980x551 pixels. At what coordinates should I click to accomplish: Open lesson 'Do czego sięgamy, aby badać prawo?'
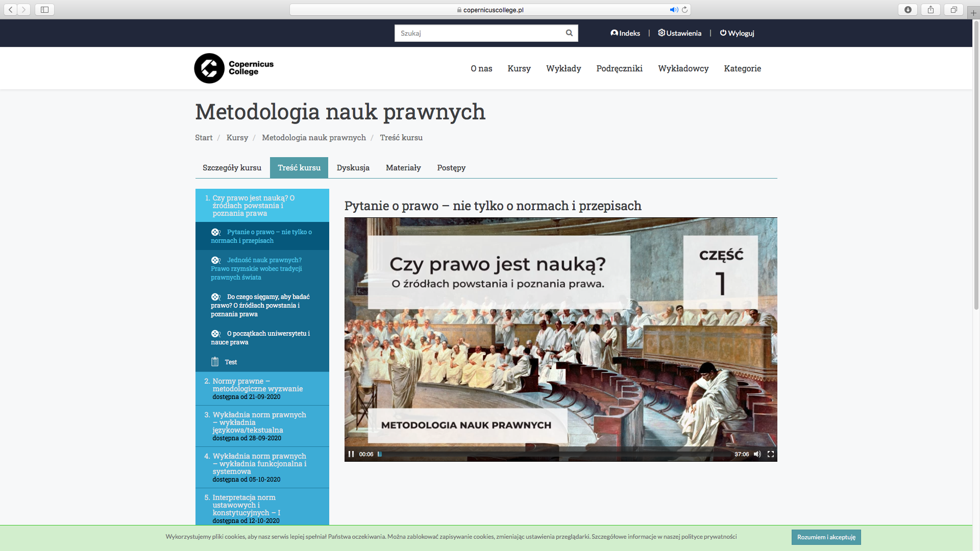coord(262,305)
